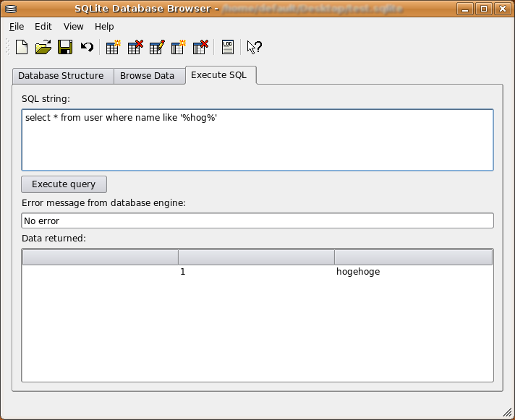The image size is (515, 420).
Task: Activate the What's This help cursor
Action: click(254, 48)
